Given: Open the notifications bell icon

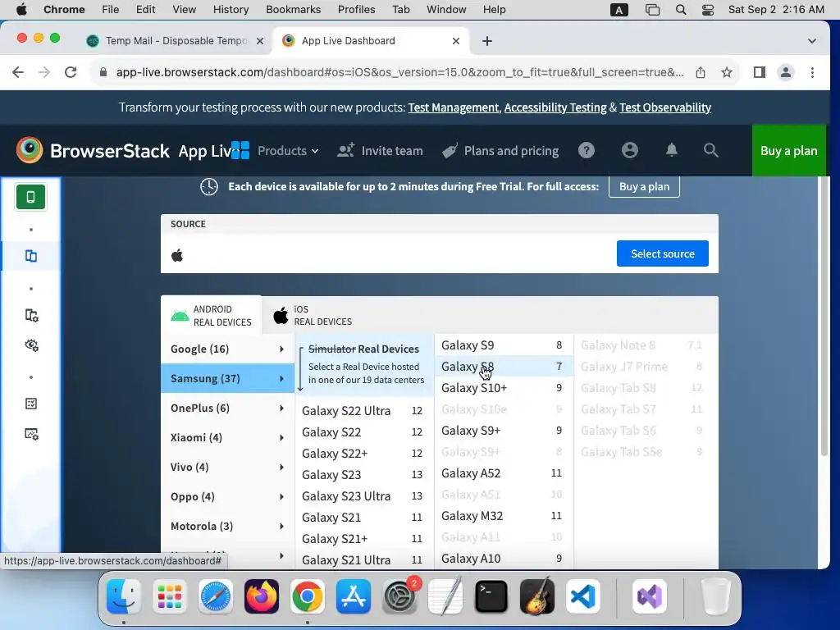Looking at the screenshot, I should point(671,151).
